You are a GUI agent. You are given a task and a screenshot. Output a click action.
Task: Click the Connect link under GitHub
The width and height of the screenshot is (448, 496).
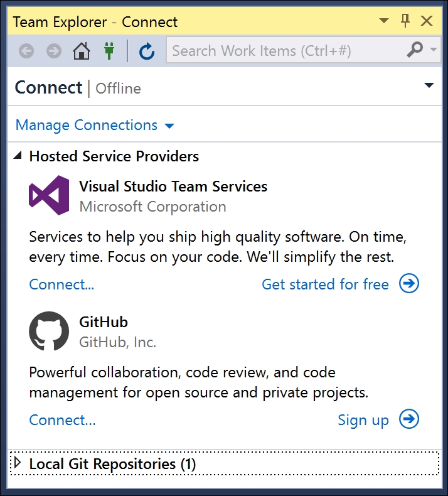coord(62,420)
